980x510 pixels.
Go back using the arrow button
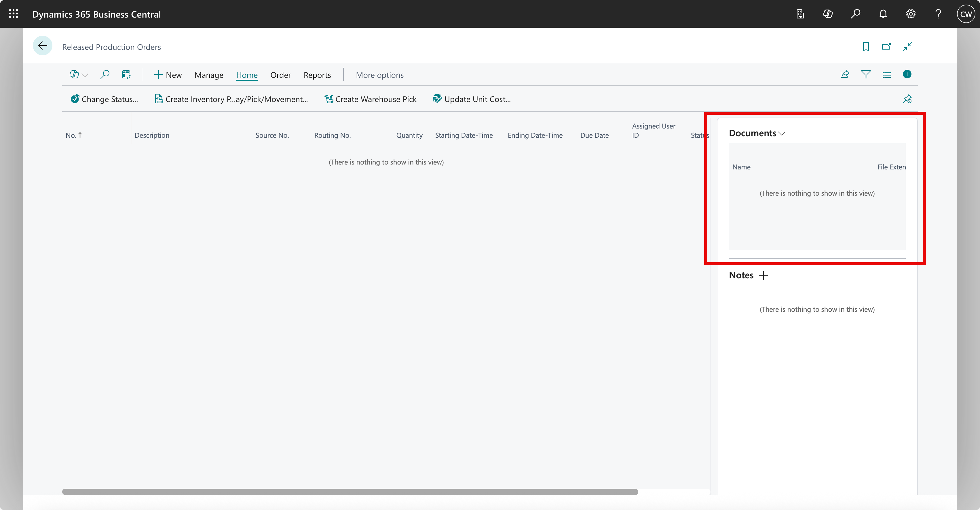pos(43,46)
